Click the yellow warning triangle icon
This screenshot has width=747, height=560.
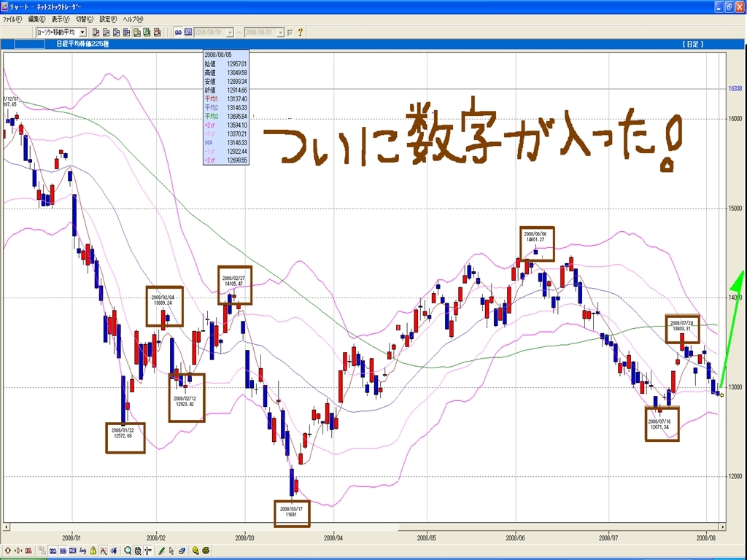93,551
